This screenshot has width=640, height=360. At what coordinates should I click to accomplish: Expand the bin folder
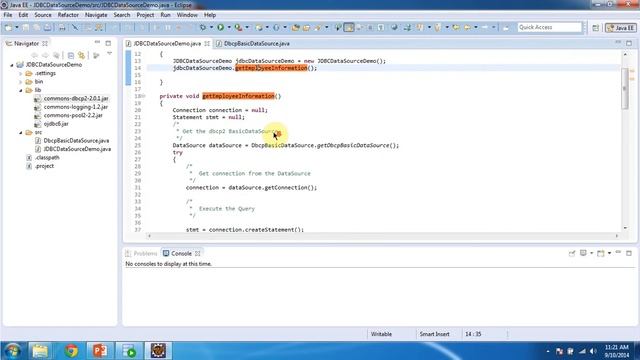(20, 82)
